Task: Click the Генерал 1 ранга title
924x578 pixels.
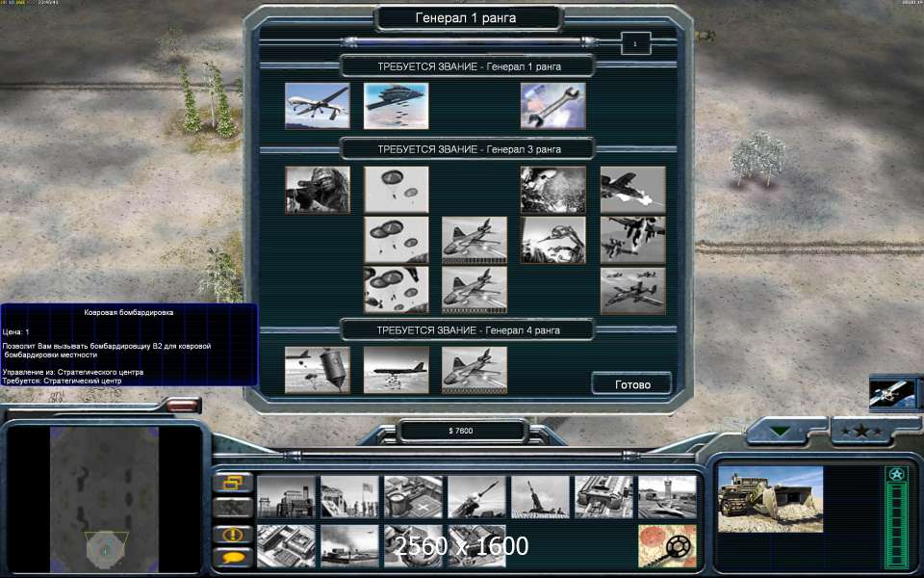Action: [x=466, y=18]
